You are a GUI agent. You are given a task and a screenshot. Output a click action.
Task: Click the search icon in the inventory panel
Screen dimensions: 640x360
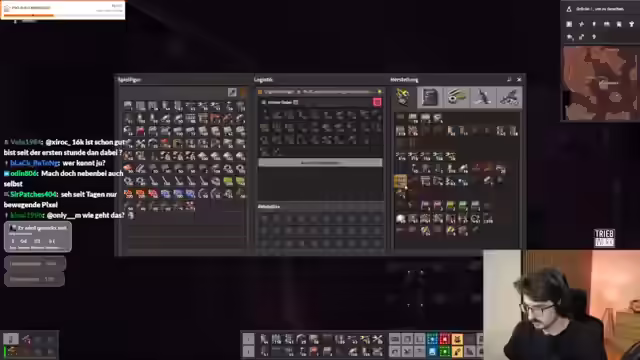pos(232,93)
